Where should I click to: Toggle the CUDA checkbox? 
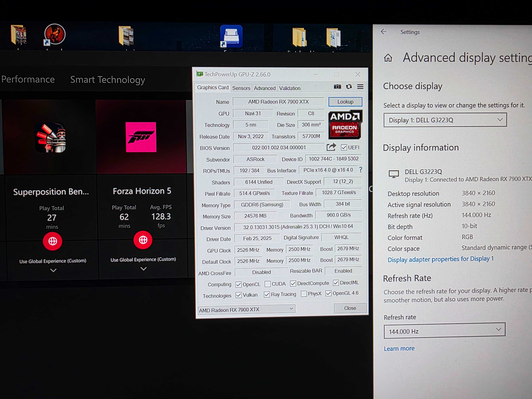click(267, 284)
